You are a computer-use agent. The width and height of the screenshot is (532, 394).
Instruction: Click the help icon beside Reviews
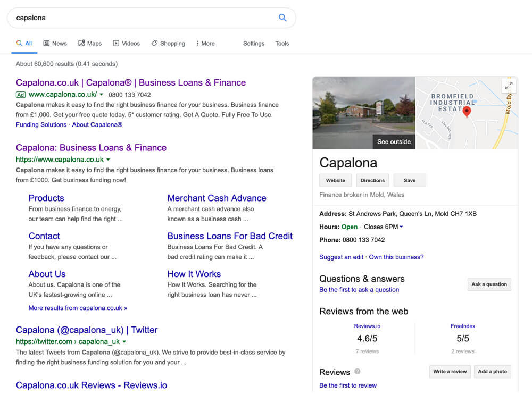[358, 371]
